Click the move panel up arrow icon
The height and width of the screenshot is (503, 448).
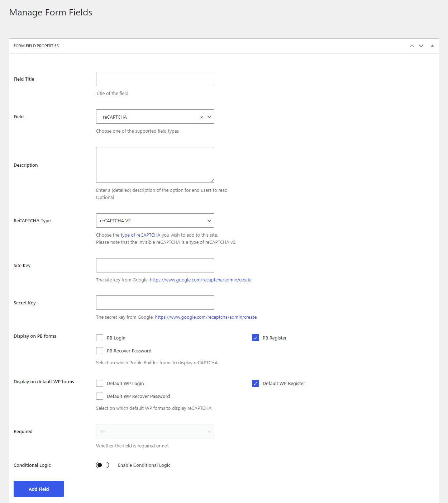[412, 46]
